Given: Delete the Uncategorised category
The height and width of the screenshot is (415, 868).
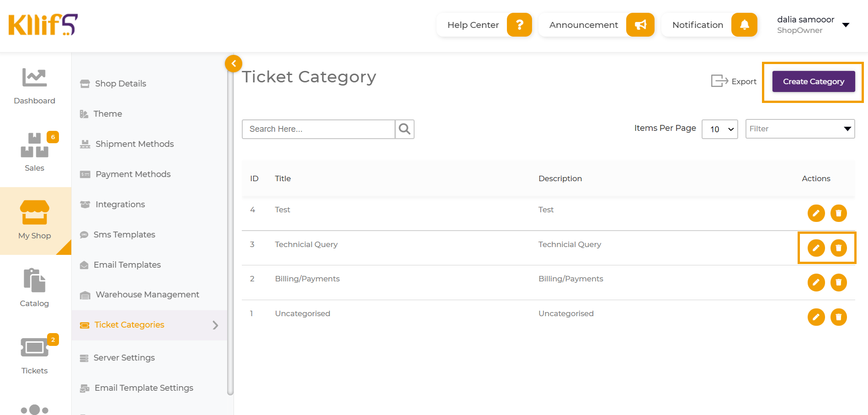Looking at the screenshot, I should [839, 317].
